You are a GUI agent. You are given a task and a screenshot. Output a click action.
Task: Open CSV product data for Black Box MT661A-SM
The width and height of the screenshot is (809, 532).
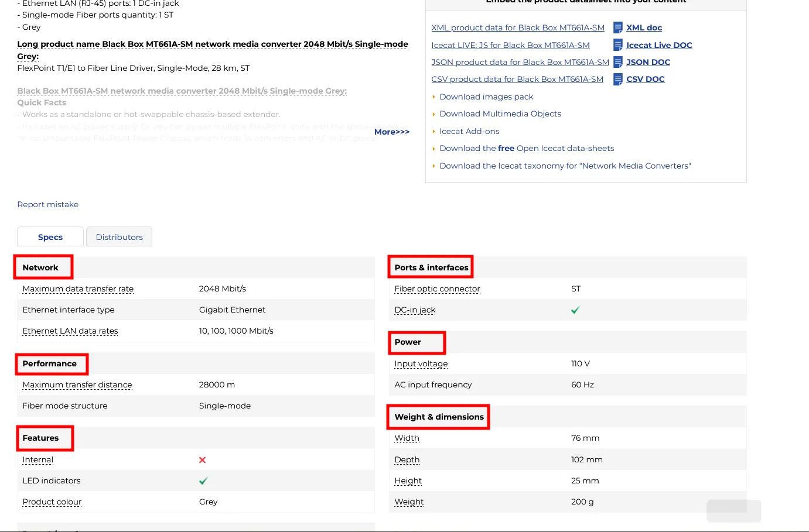pos(517,79)
